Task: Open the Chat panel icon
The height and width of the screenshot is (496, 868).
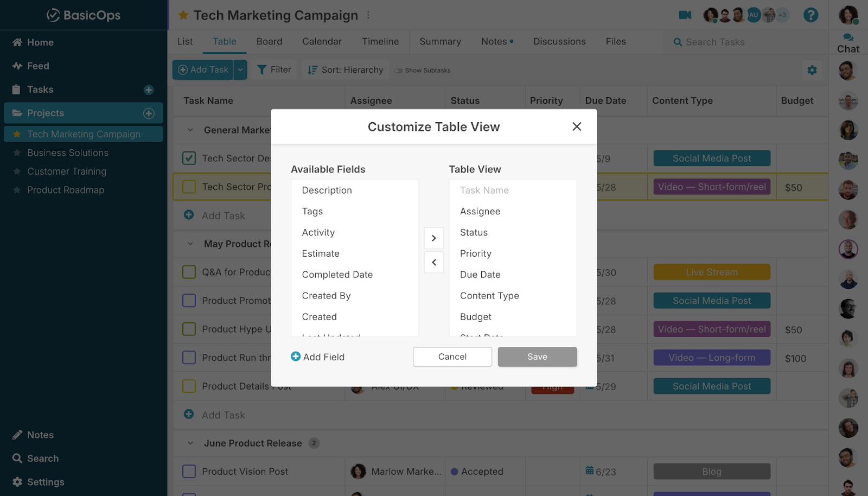Action: pos(848,37)
